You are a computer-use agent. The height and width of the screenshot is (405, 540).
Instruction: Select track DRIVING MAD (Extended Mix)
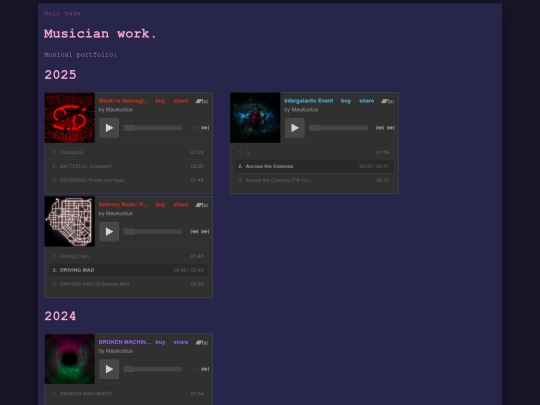(x=128, y=284)
